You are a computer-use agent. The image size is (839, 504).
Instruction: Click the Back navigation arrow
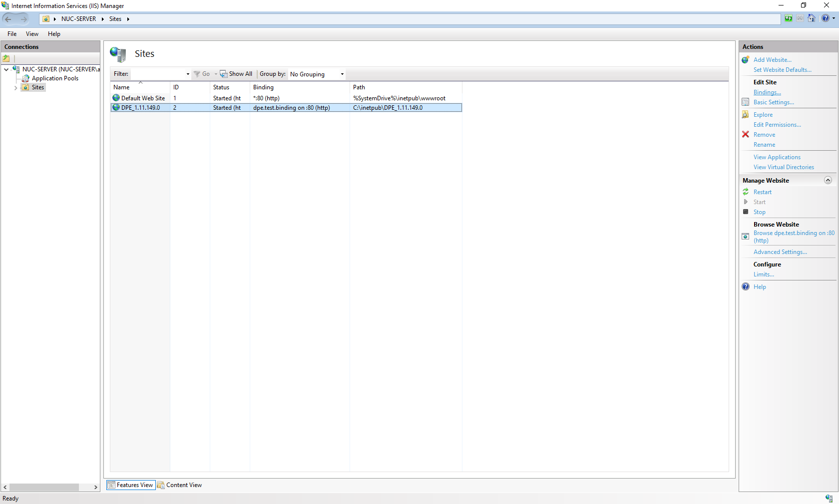click(x=8, y=19)
